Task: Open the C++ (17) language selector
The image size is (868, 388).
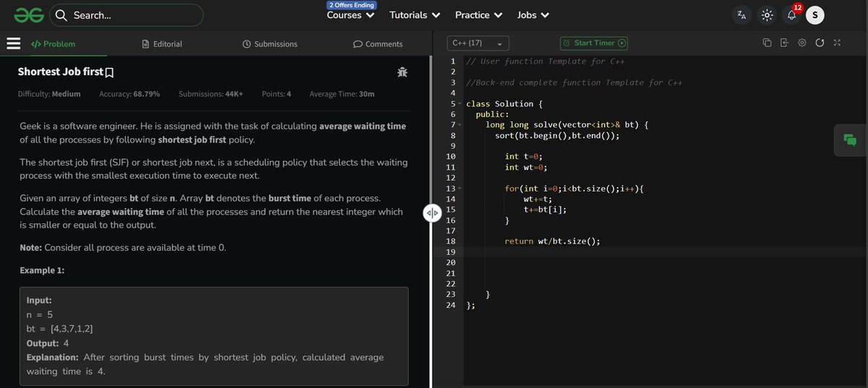Action: [x=477, y=43]
